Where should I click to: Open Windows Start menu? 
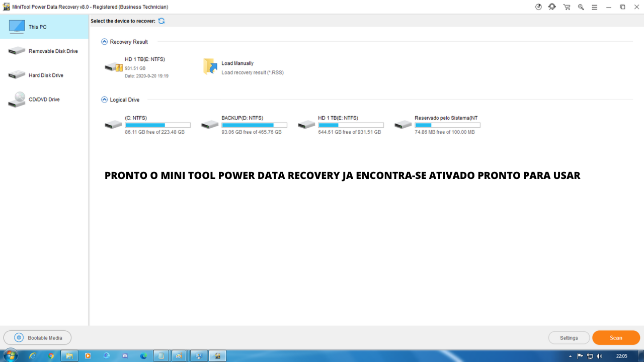[x=10, y=355]
